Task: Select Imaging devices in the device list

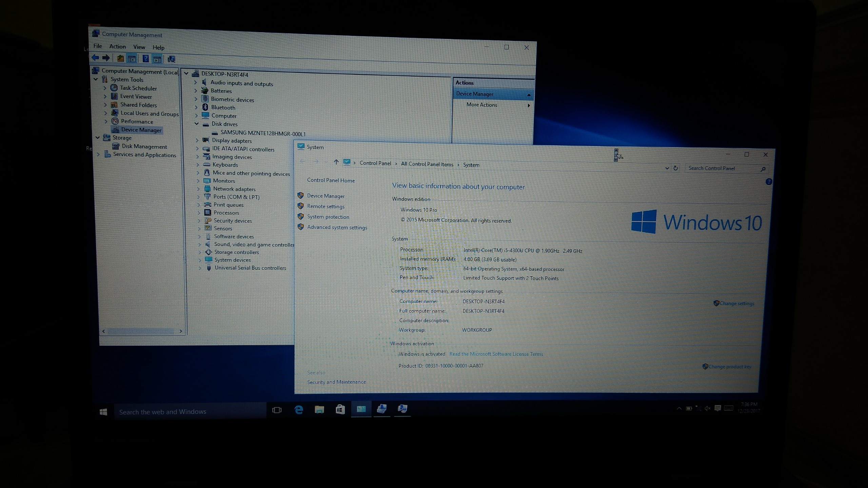Action: tap(232, 157)
